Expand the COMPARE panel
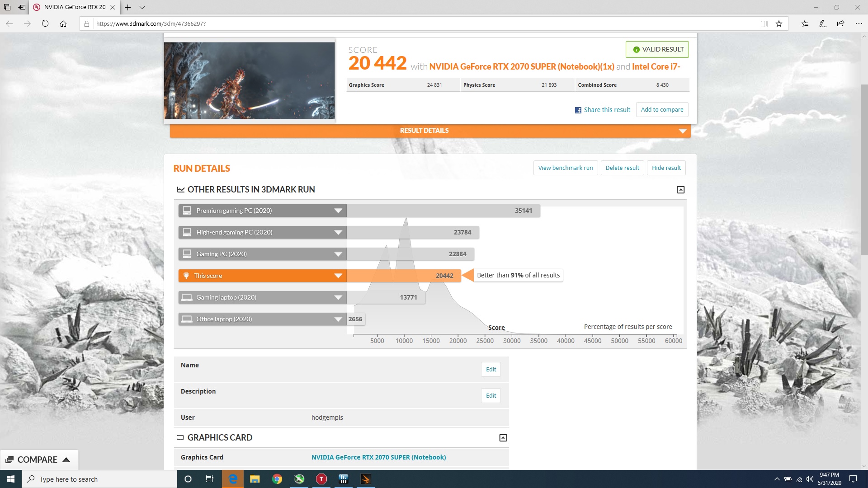This screenshot has height=488, width=868. (39, 460)
